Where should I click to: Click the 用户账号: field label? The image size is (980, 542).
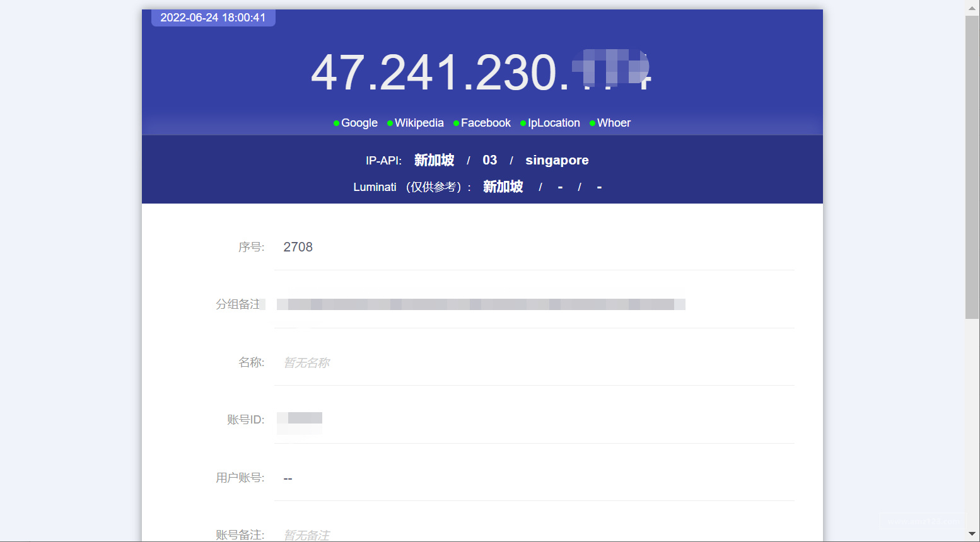240,478
